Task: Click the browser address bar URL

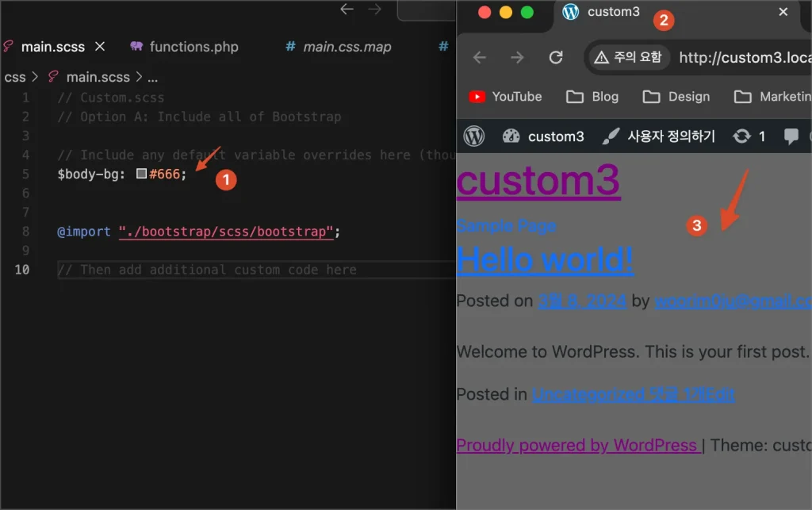Action: 744,58
